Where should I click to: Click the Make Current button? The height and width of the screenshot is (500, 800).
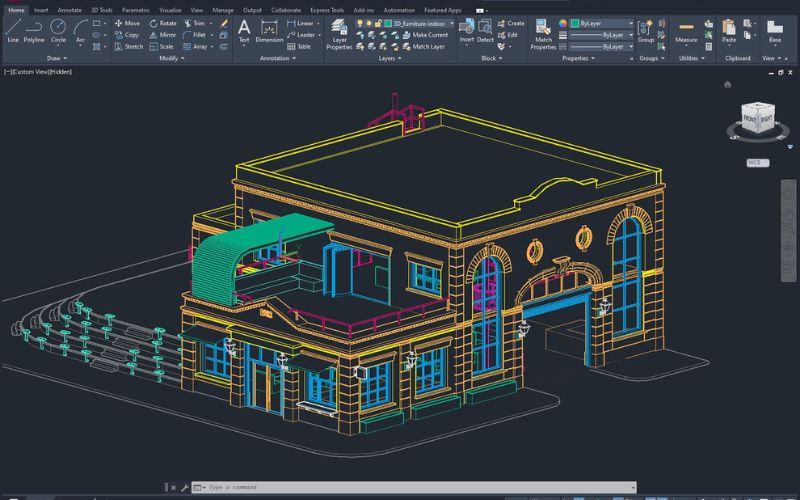click(429, 35)
